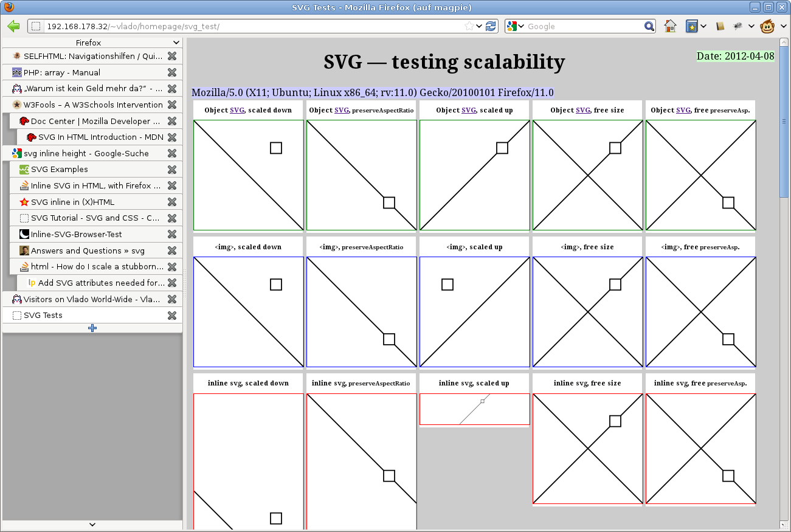The width and height of the screenshot is (791, 532).
Task: Click the Mozilla/5.0 user agent string
Action: point(373,93)
